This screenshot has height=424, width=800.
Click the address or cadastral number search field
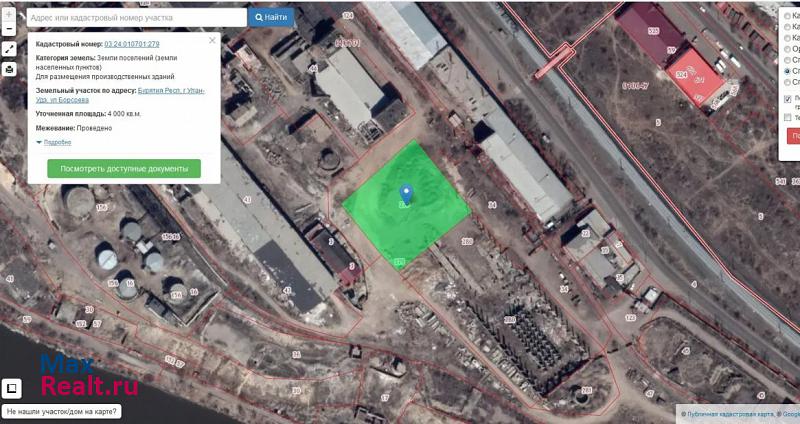tap(135, 17)
